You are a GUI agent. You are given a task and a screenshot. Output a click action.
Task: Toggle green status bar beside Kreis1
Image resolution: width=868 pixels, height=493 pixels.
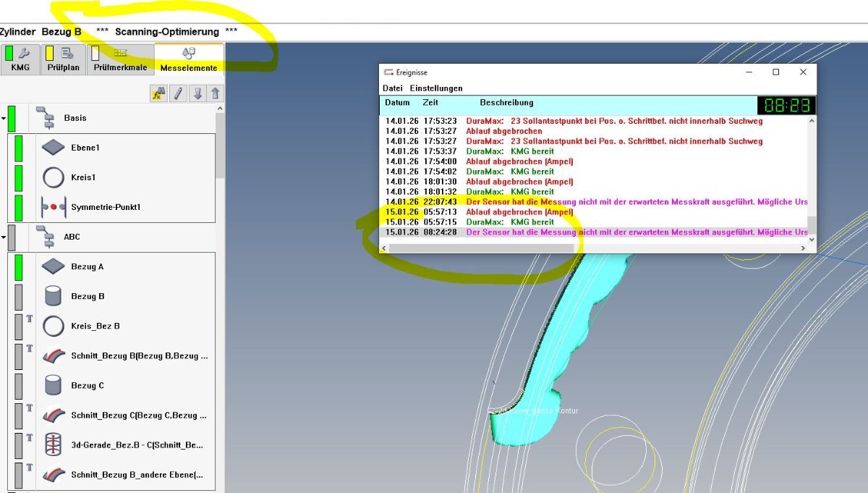19,177
